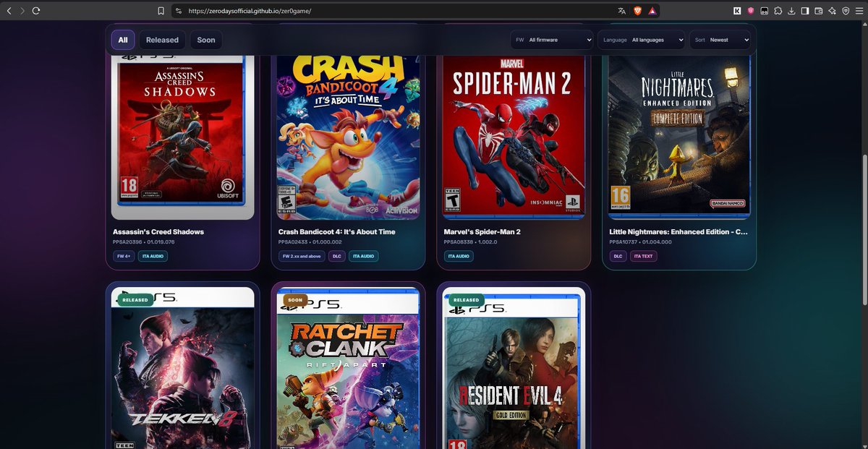Click the browser forward arrow
This screenshot has width=868, height=449.
pyautogui.click(x=22, y=11)
